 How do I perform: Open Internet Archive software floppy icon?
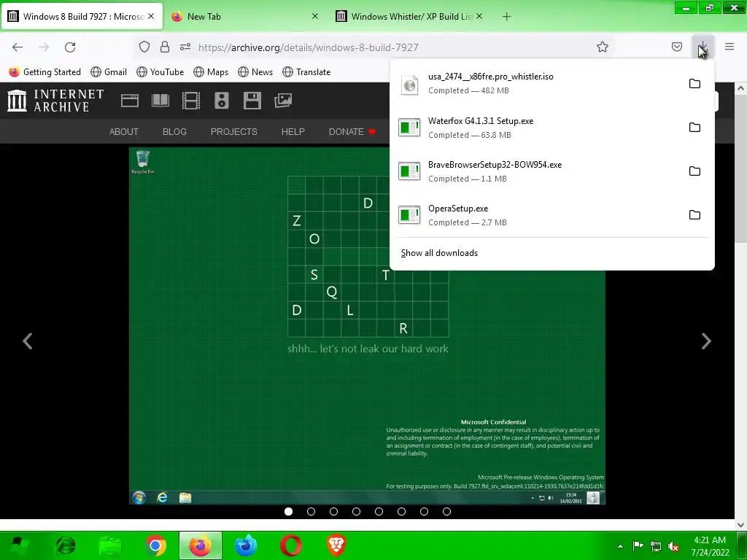coord(252,101)
